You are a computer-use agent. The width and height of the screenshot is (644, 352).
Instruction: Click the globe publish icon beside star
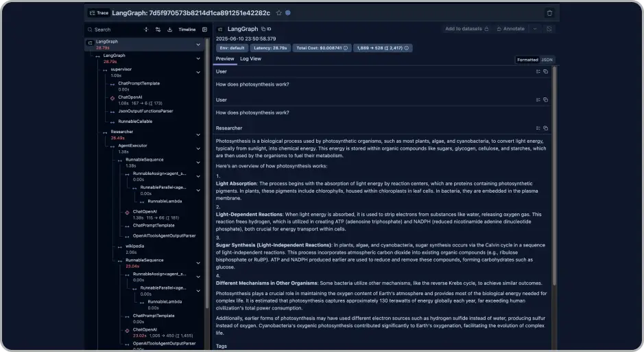[x=288, y=13]
